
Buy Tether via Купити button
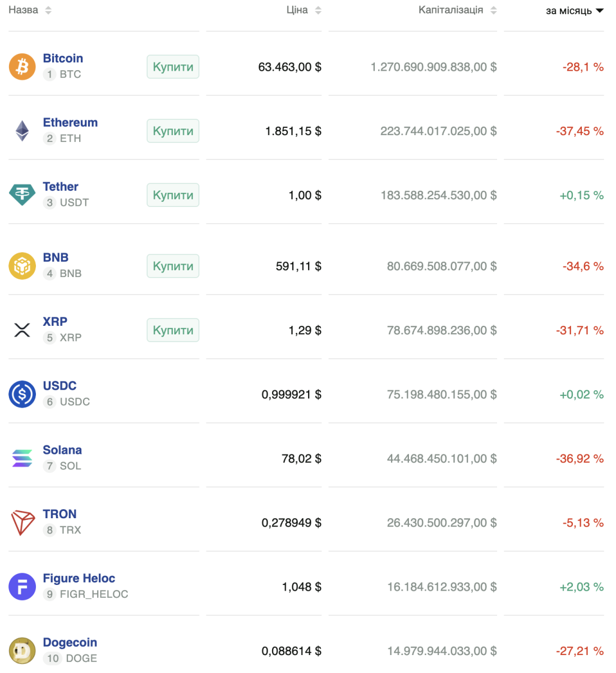click(x=173, y=195)
